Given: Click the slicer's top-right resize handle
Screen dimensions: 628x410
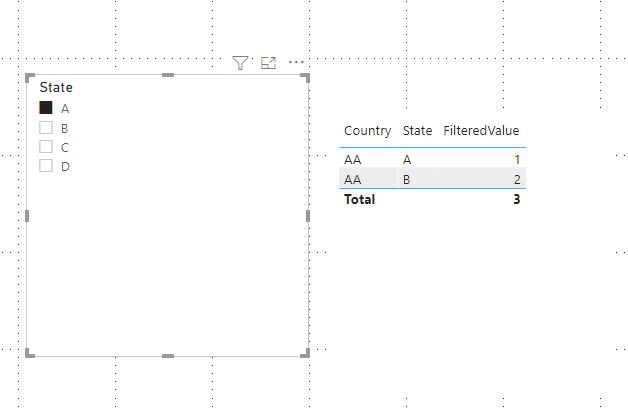Looking at the screenshot, I should pyautogui.click(x=306, y=77).
